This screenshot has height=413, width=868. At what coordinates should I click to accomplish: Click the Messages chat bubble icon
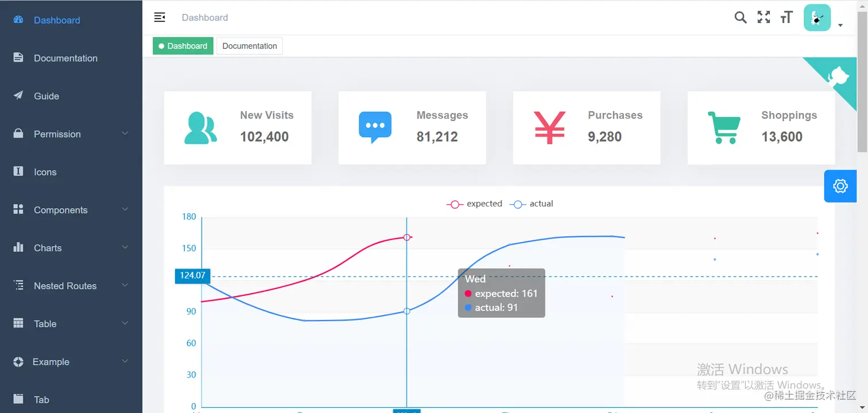coord(375,127)
